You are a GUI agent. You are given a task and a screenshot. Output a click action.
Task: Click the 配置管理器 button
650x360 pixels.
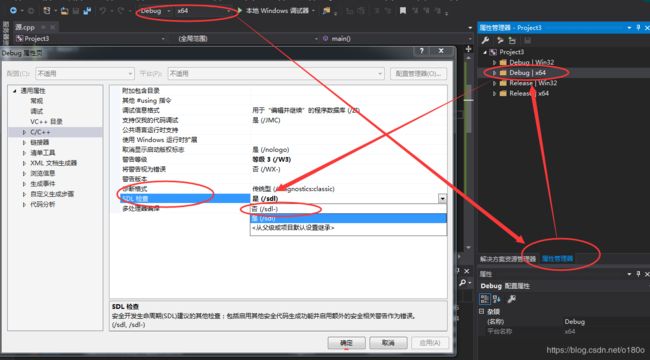click(x=418, y=73)
